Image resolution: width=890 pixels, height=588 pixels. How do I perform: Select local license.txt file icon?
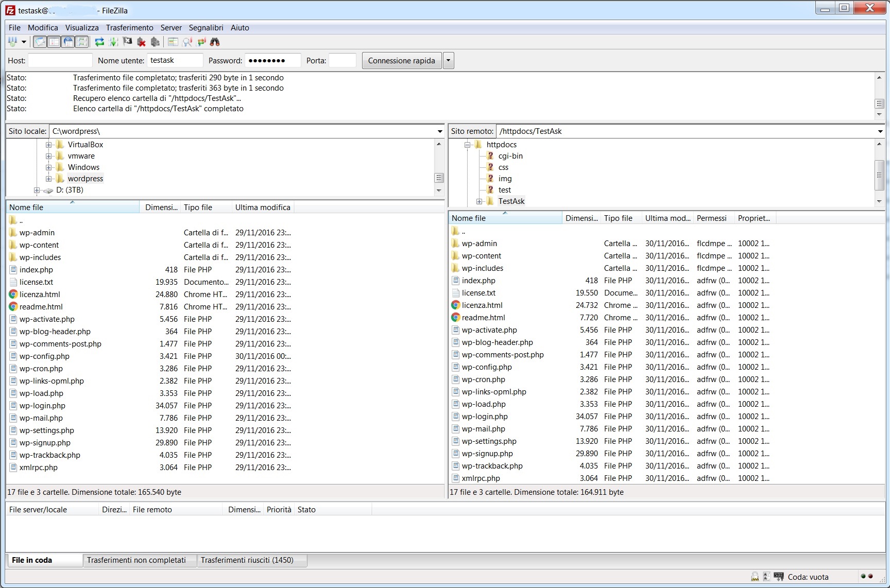tap(13, 282)
